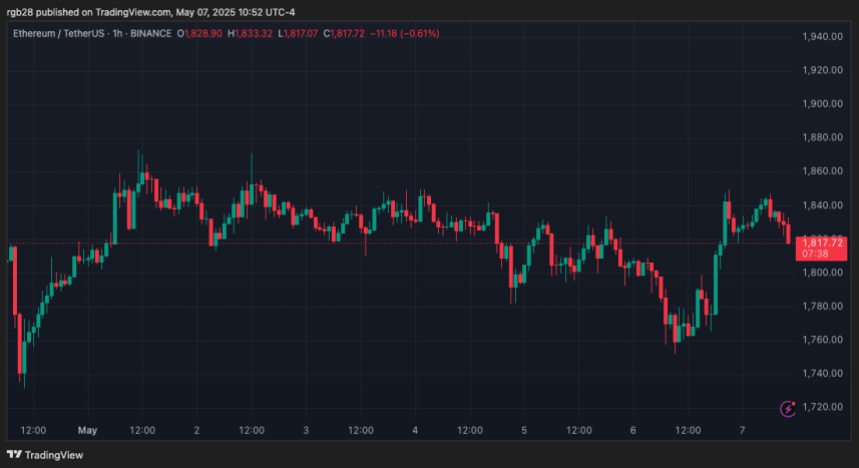The image size is (859, 468).
Task: Click the 1,900.00 price axis label
Action: (823, 104)
